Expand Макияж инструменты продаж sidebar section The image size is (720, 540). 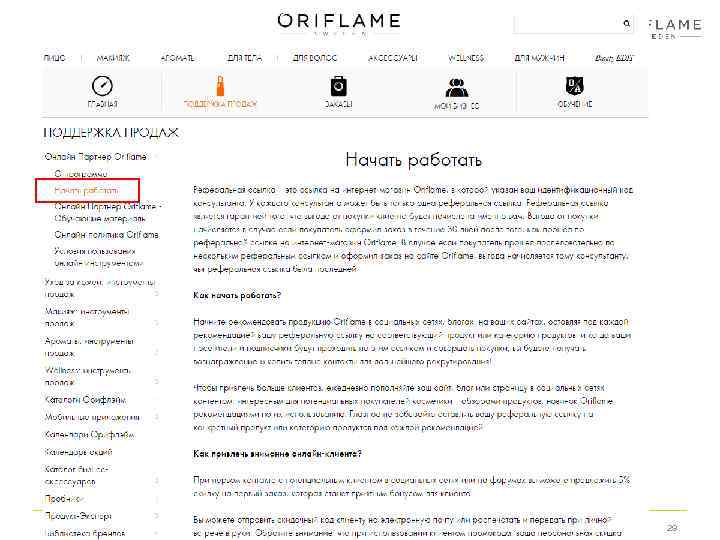87,317
